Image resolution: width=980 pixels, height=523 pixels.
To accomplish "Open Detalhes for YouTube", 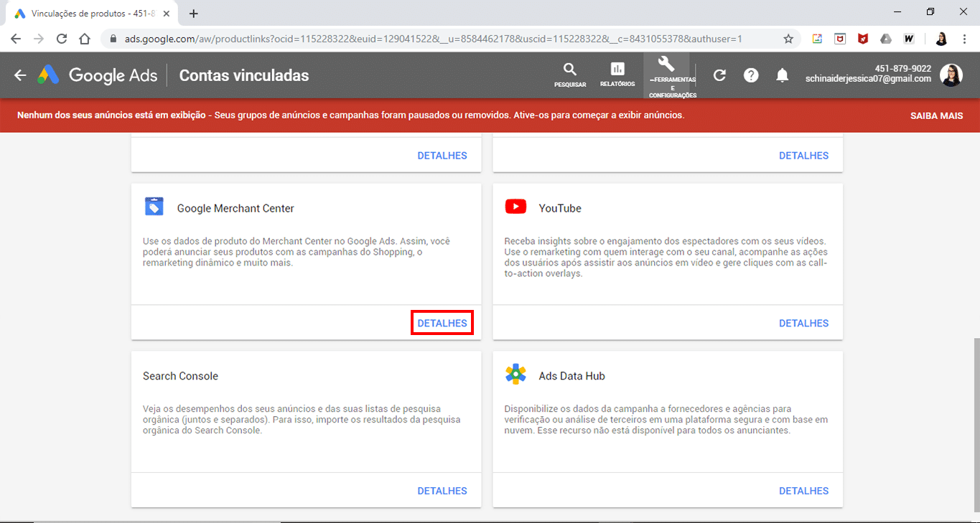I will pyautogui.click(x=803, y=323).
